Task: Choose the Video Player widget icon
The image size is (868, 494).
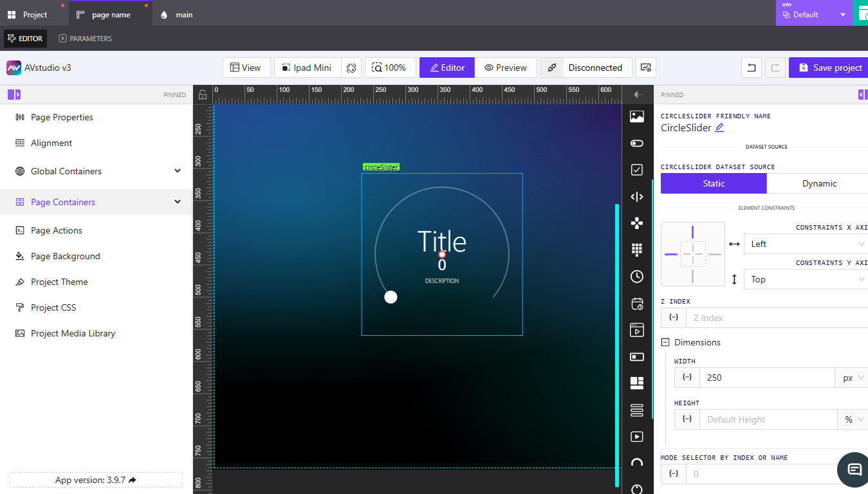Action: pos(637,437)
